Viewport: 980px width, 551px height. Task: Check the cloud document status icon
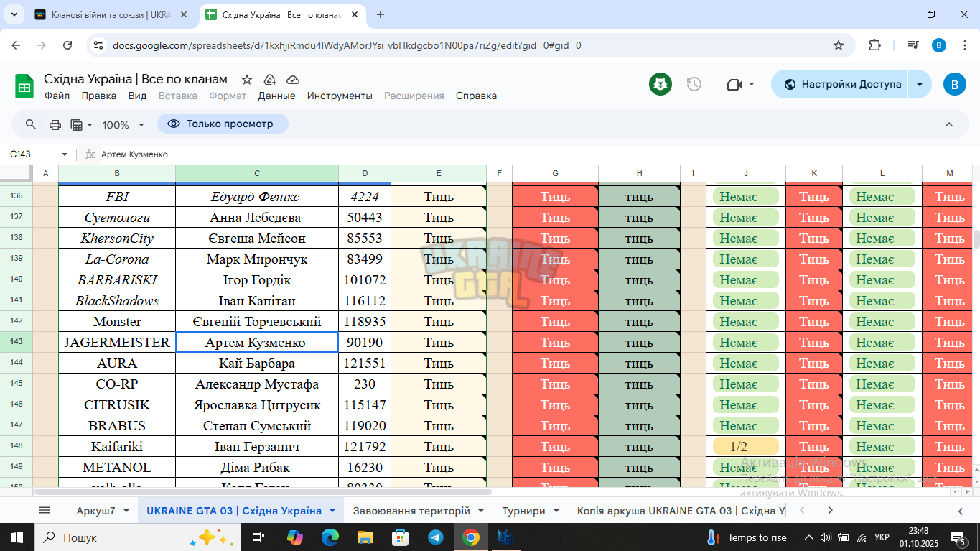[x=293, y=80]
